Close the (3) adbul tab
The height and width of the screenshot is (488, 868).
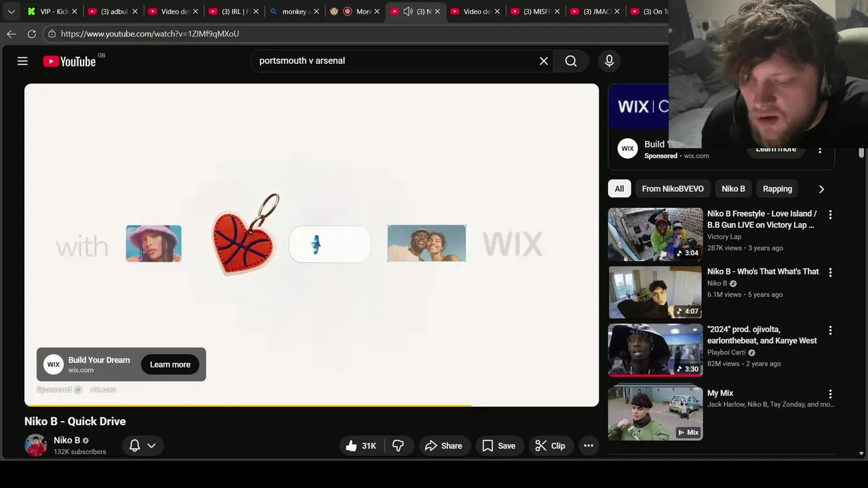coord(135,12)
